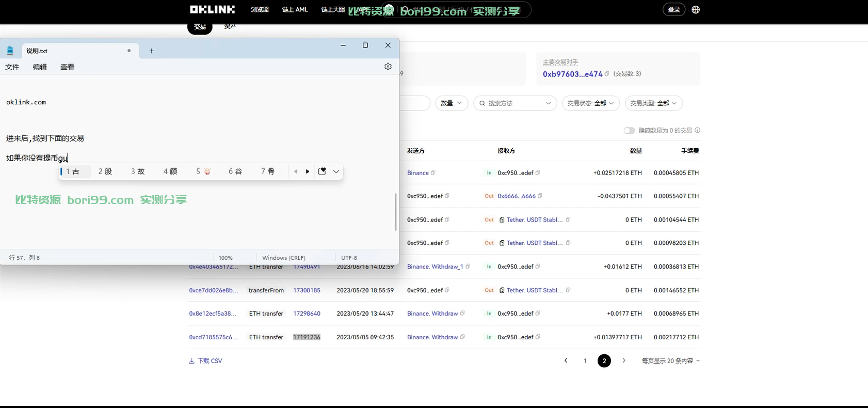Toggle hide zero-amount transactions switch

629,130
